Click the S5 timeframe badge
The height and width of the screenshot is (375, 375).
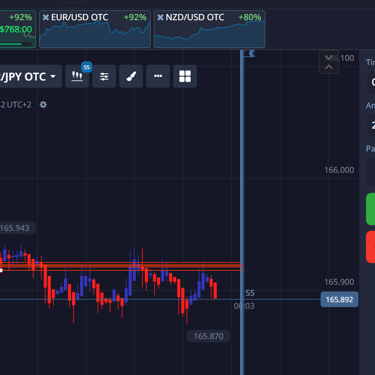(87, 67)
